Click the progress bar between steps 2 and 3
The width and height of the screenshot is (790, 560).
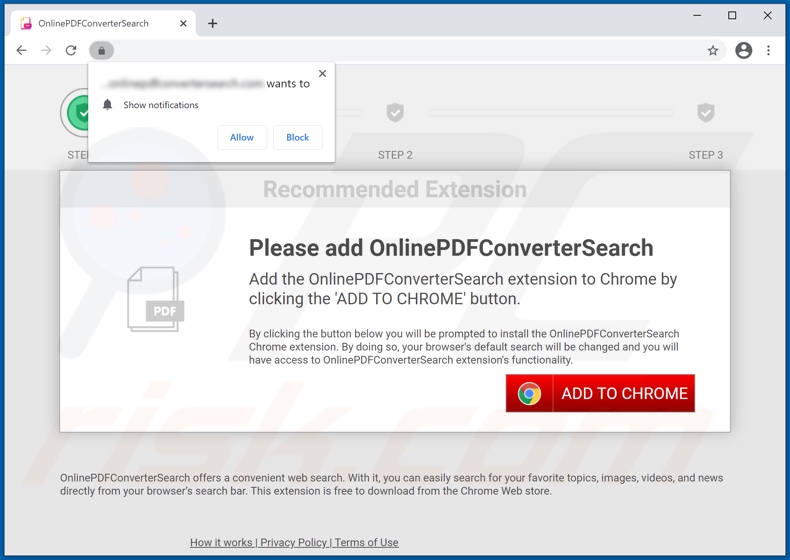(551, 112)
